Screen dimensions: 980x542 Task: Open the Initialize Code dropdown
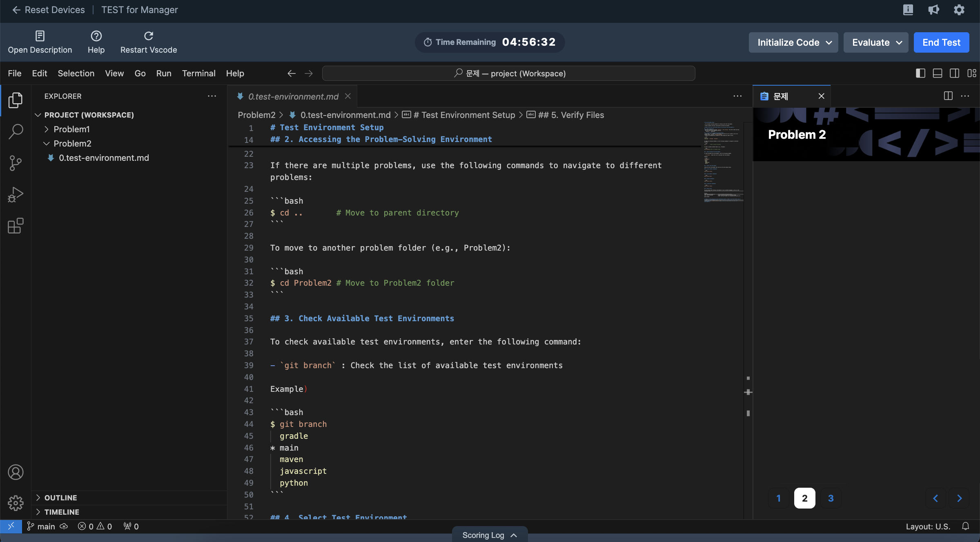[x=793, y=42]
